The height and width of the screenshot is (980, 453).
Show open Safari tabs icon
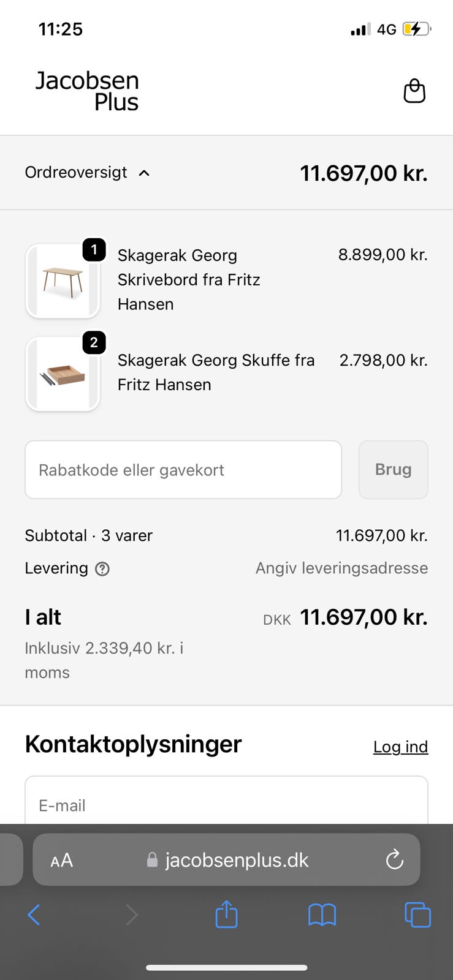417,915
